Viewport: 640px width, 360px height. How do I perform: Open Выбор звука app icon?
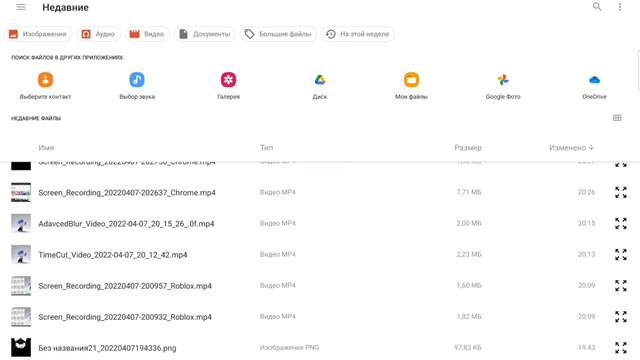point(137,80)
